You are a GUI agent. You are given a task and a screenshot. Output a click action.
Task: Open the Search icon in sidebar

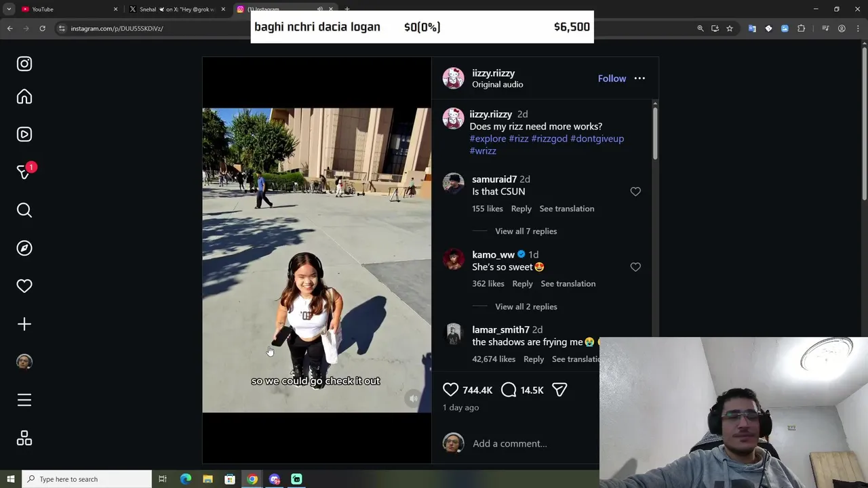click(x=24, y=210)
